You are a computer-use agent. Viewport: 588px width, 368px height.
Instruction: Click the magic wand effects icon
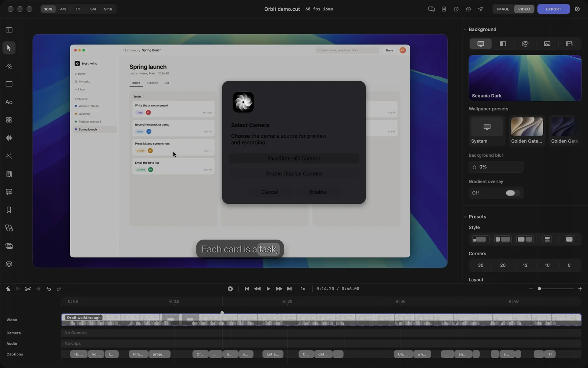coord(9,156)
